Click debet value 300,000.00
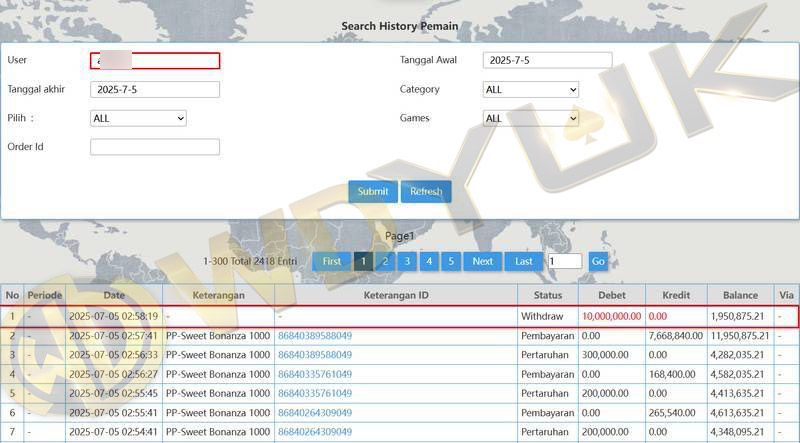800x443 pixels. (x=605, y=355)
